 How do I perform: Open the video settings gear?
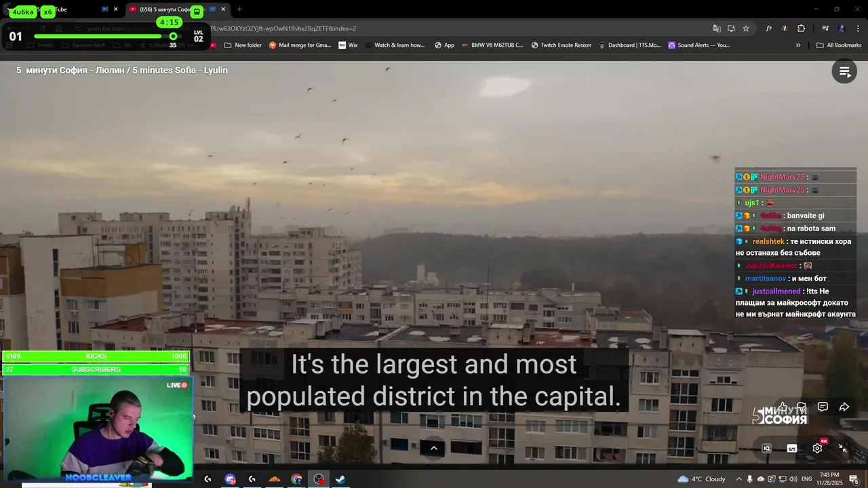(x=817, y=448)
